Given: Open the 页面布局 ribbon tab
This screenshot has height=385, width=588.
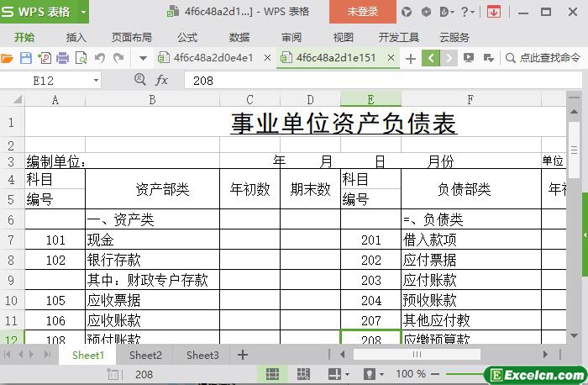Looking at the screenshot, I should pos(132,37).
